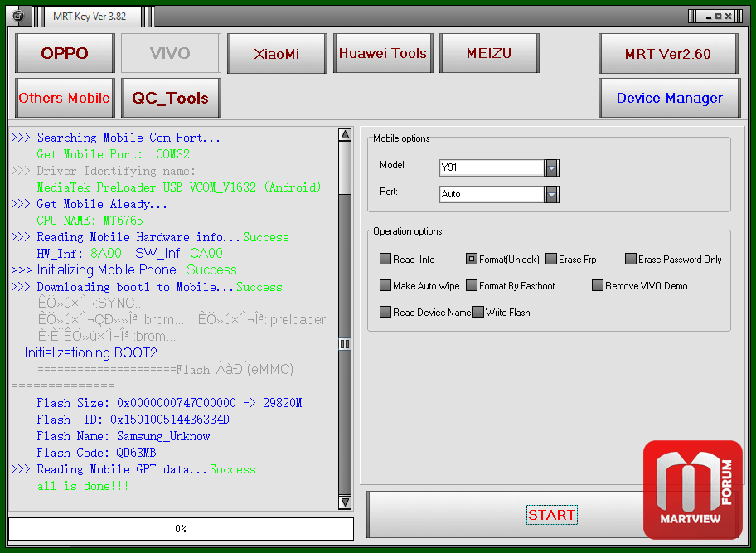Viewport: 756px width, 553px height.
Task: Minimize the MRT Key window
Action: pyautogui.click(x=708, y=17)
